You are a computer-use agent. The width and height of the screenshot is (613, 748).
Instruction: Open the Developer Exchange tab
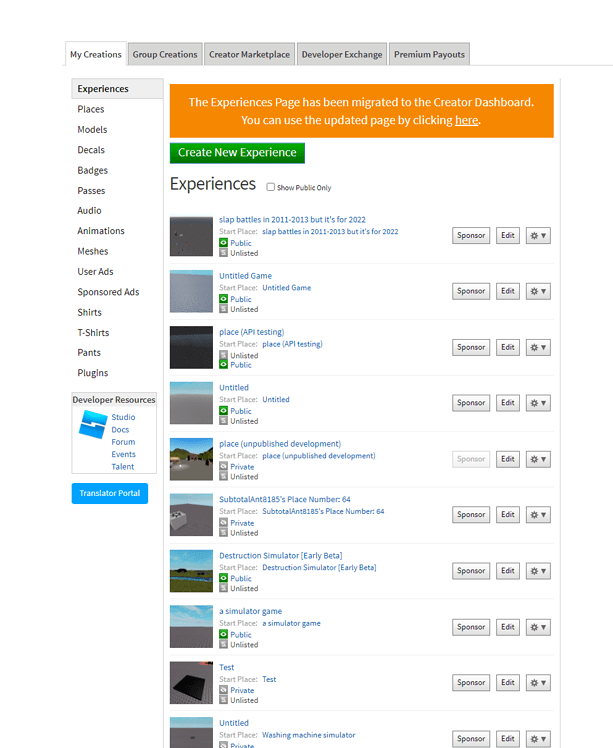(x=342, y=54)
